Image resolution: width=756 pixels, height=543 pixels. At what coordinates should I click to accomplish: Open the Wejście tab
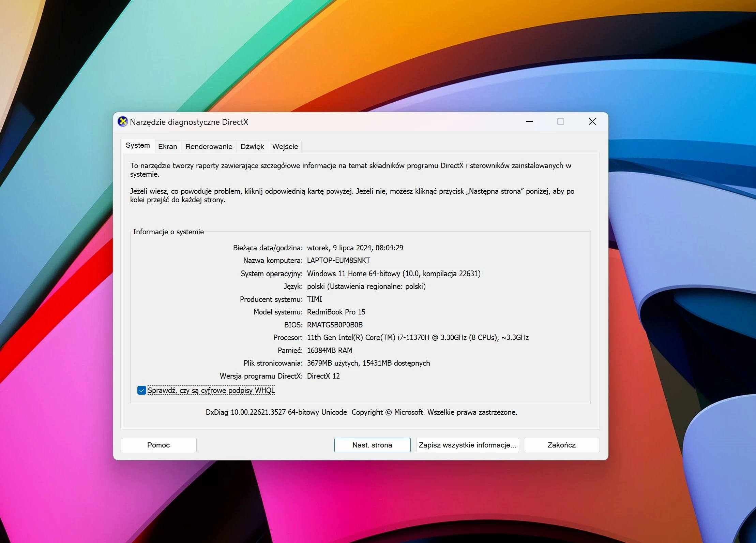(285, 147)
